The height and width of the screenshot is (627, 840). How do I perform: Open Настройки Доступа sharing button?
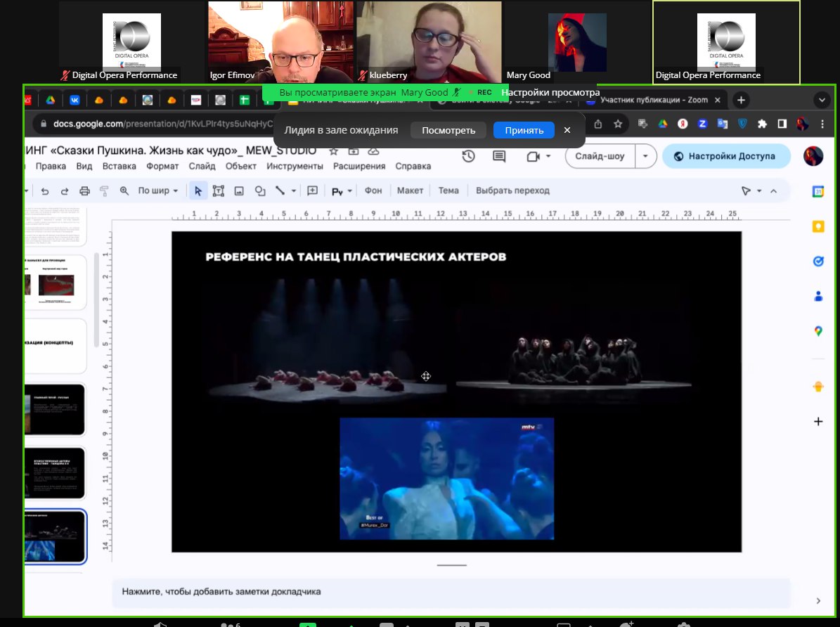(x=726, y=157)
